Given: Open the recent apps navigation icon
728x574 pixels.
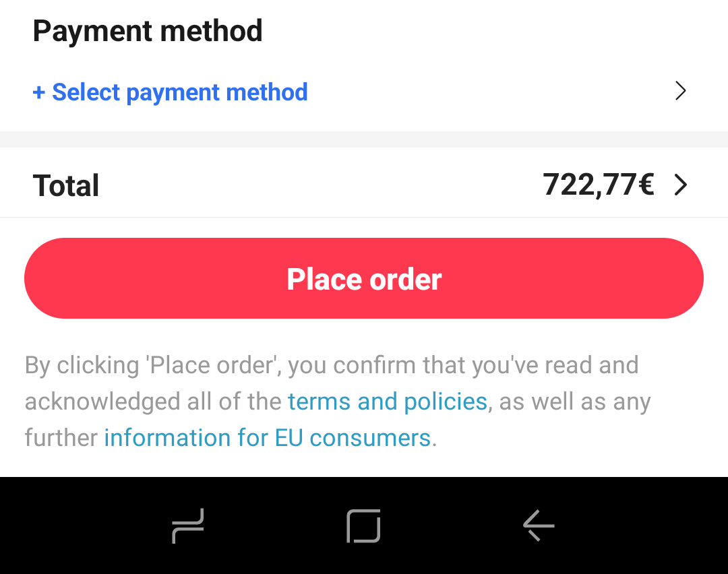Looking at the screenshot, I should (x=188, y=525).
